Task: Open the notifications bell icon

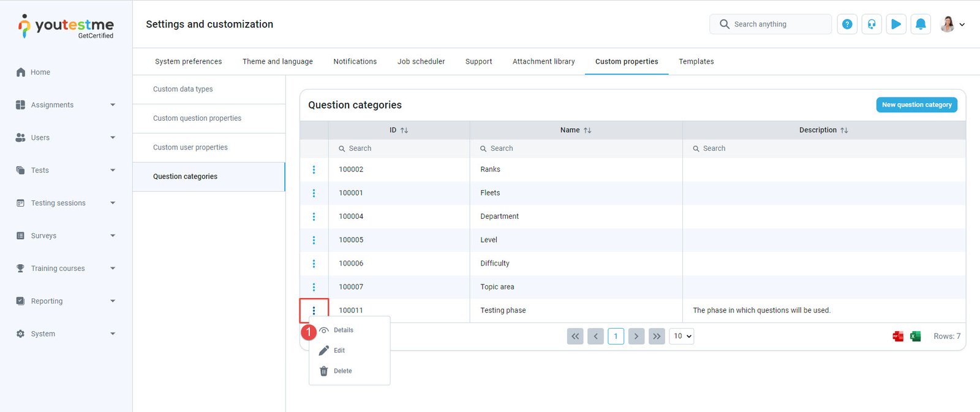Action: [920, 25]
